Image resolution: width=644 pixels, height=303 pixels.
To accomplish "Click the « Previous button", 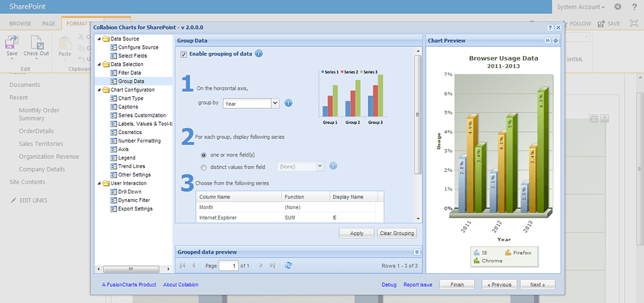I will point(499,284).
